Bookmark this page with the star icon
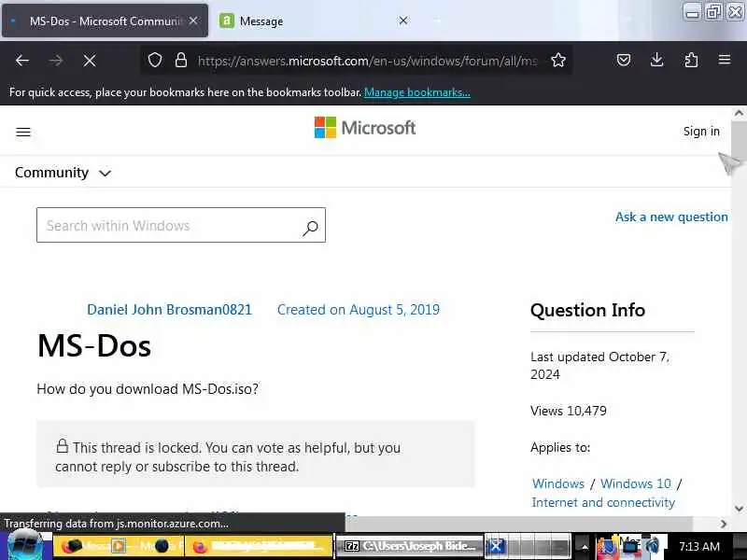The height and width of the screenshot is (560, 747). pyautogui.click(x=557, y=61)
